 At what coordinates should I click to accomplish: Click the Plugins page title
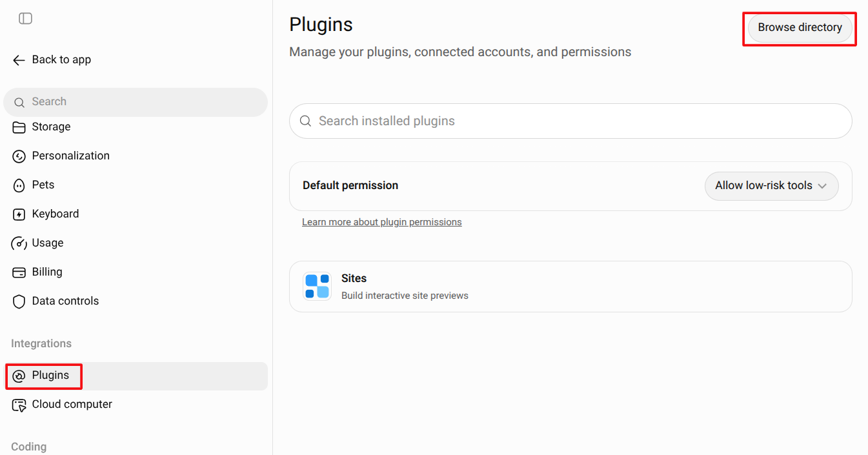[x=321, y=25]
